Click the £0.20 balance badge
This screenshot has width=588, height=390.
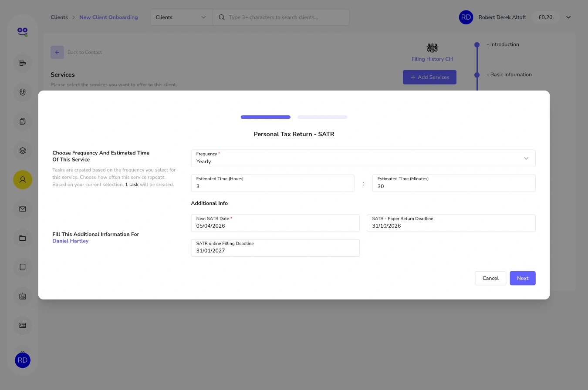545,17
